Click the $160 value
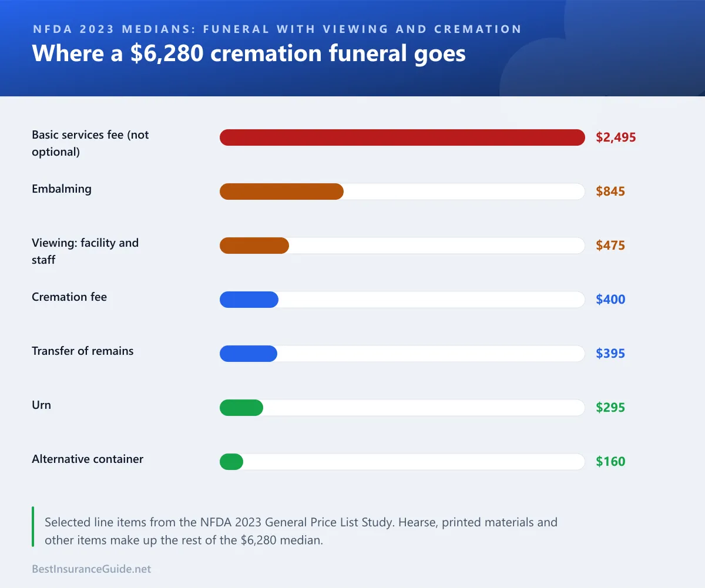The image size is (705, 588). (610, 462)
